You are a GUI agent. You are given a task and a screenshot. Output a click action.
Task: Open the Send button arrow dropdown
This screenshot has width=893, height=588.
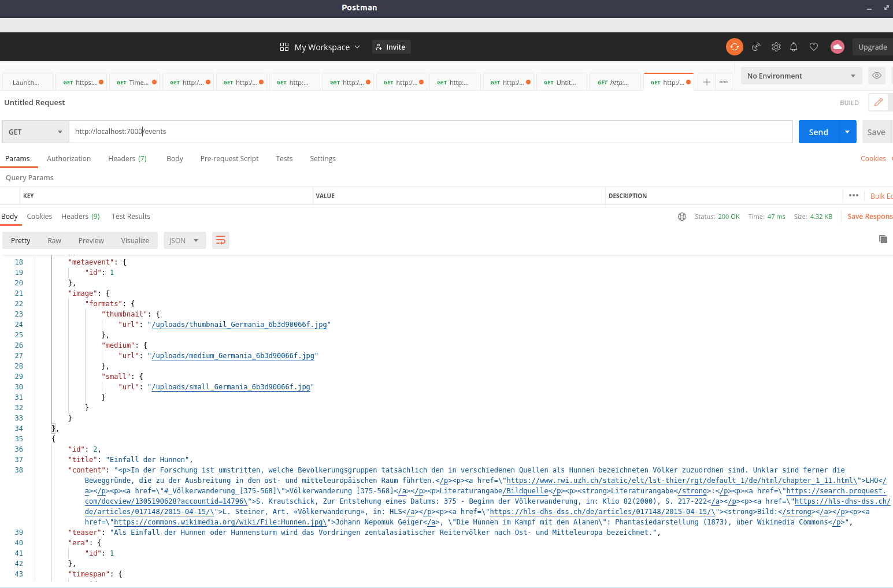(x=847, y=132)
